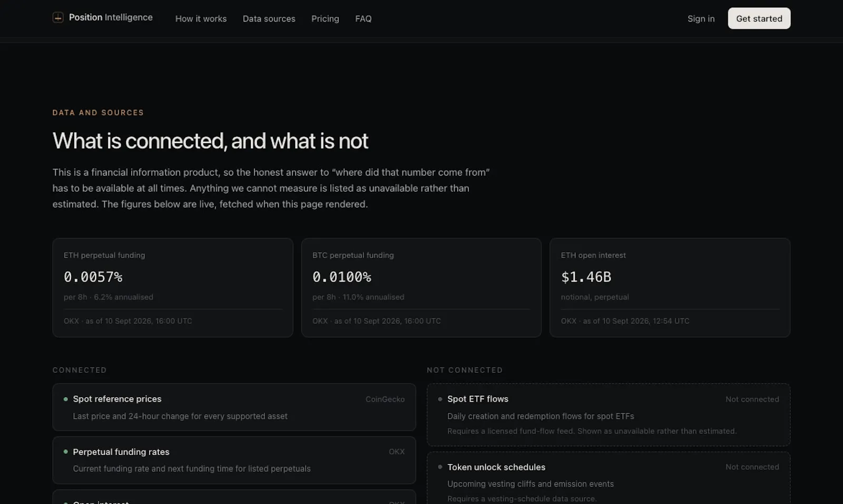Click the Perpetual funding rates row

[x=234, y=460]
